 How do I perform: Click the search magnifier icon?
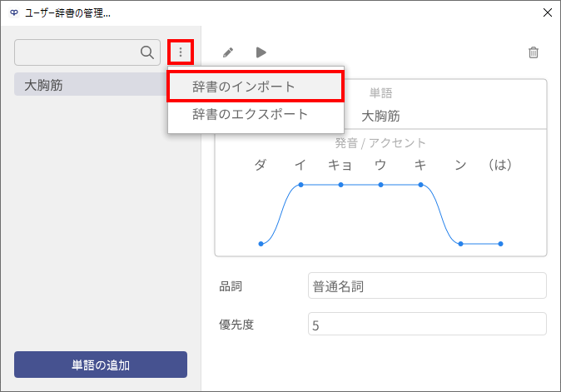click(x=147, y=52)
